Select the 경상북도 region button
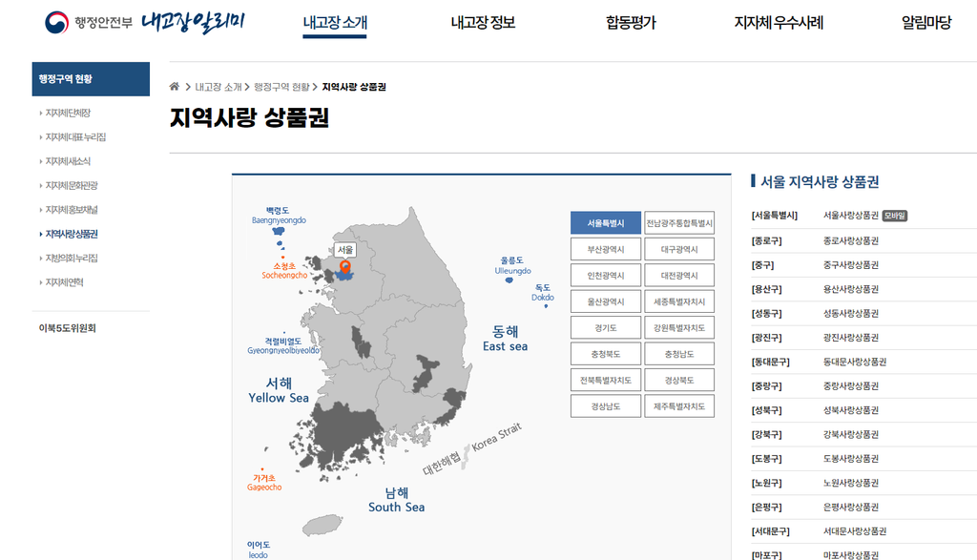Viewport: 977px width, 560px height. pos(679,380)
